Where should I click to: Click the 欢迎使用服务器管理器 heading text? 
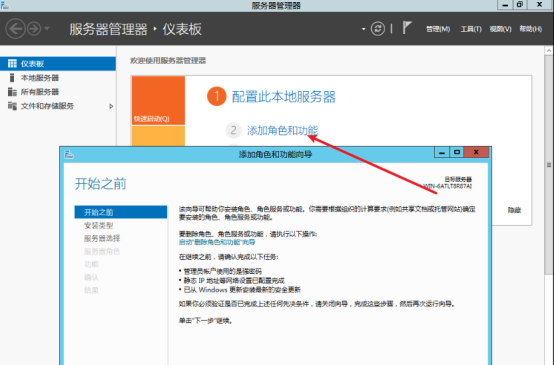tap(168, 61)
